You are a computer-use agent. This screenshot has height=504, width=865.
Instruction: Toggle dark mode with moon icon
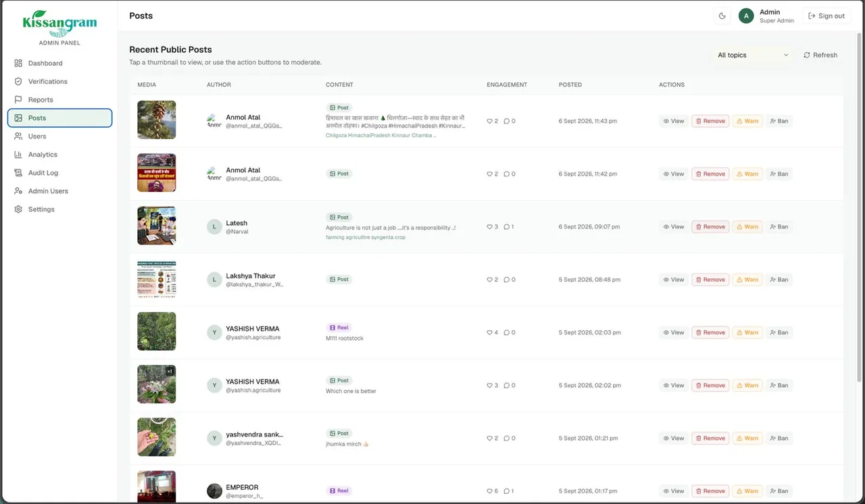click(x=722, y=16)
